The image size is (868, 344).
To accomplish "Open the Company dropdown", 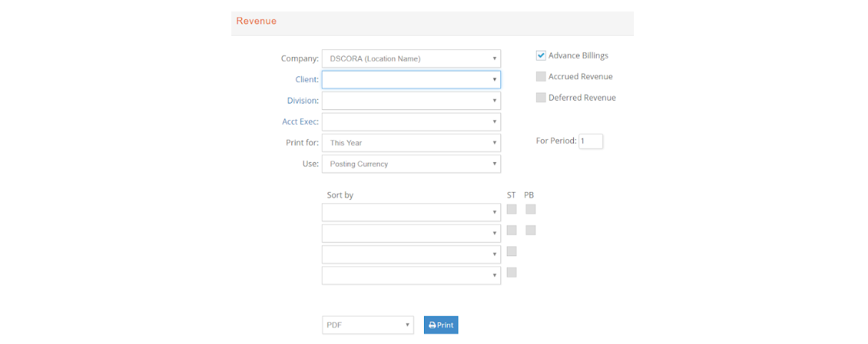I will 411,59.
